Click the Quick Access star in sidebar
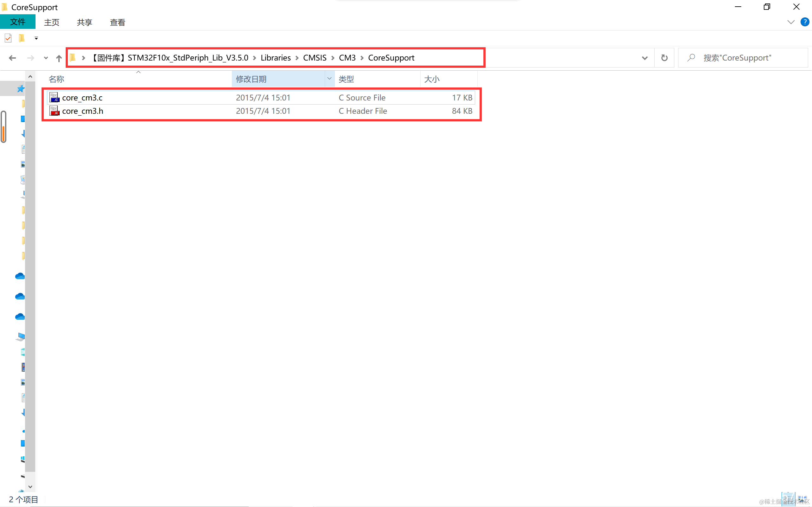812x507 pixels. click(x=21, y=88)
